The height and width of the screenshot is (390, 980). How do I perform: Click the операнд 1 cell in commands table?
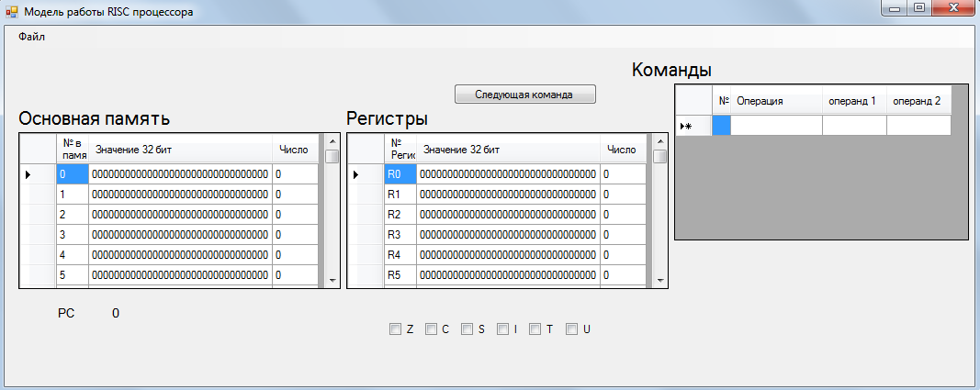pos(854,126)
